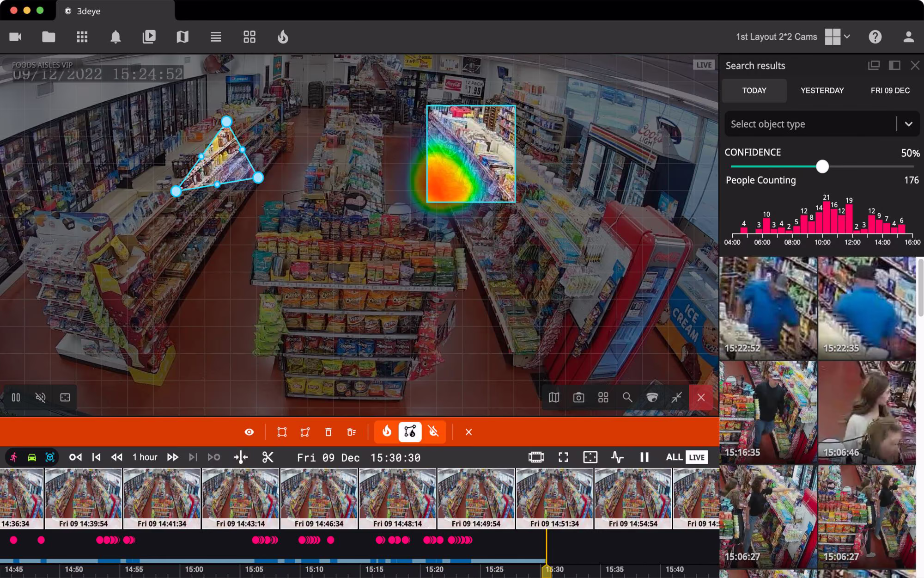The width and height of the screenshot is (924, 578).
Task: Pause timeline playback
Action: (x=644, y=457)
